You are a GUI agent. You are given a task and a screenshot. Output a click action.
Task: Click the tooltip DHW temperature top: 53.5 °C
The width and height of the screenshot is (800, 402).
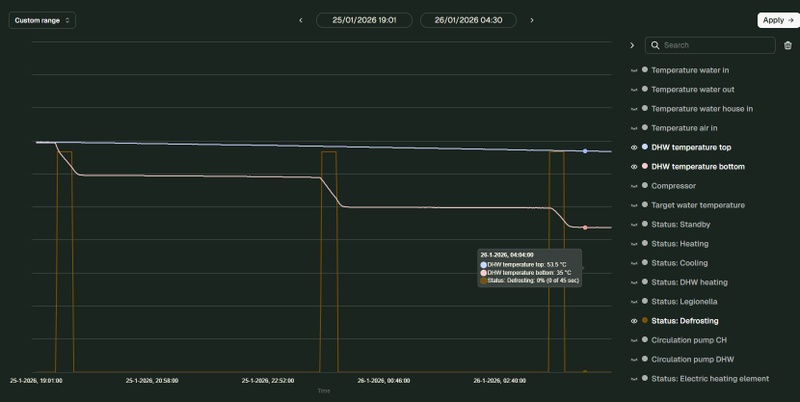tap(523, 265)
